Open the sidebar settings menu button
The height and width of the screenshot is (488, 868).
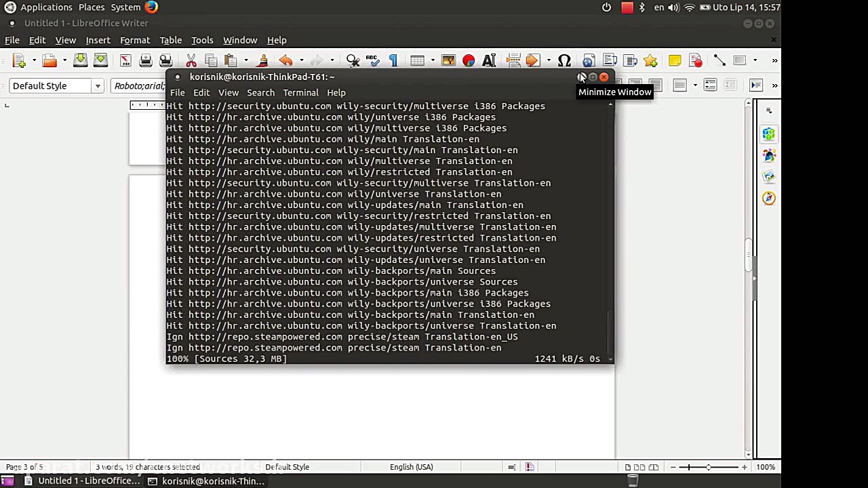(x=768, y=110)
